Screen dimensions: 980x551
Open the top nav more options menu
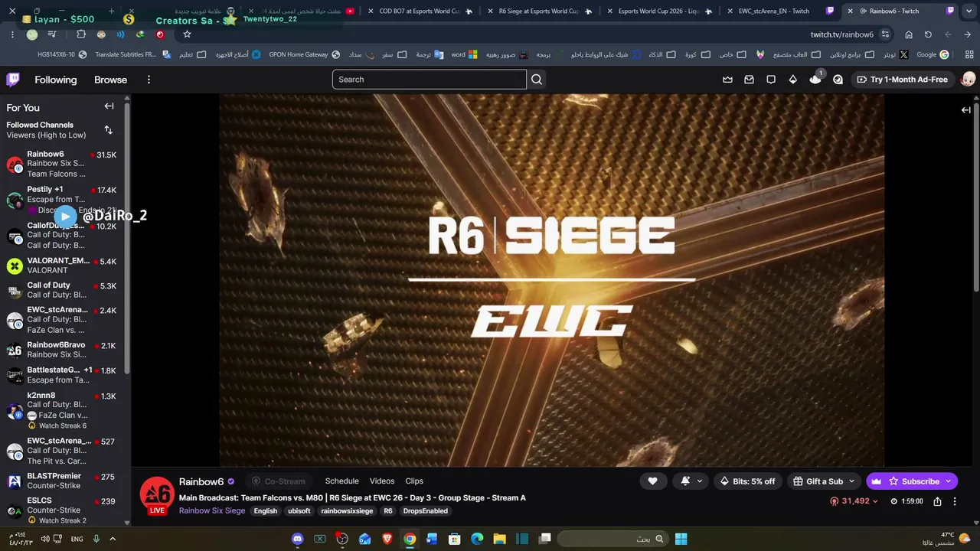point(149,80)
